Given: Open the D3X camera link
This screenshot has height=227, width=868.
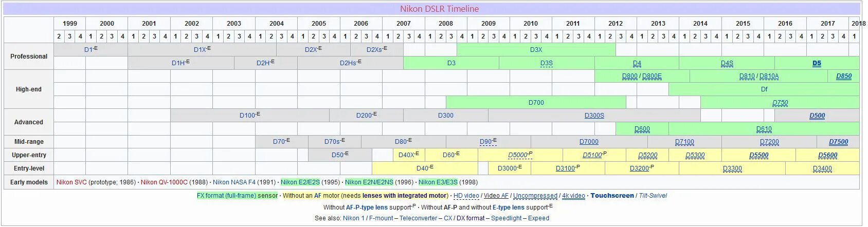Looking at the screenshot, I should (536, 50).
